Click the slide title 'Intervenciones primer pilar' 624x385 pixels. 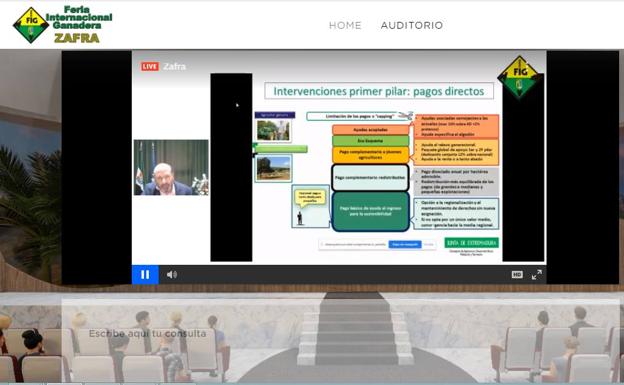[x=379, y=91]
